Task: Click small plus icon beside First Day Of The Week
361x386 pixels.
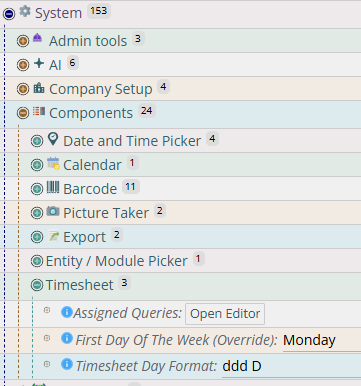Action: (x=47, y=338)
